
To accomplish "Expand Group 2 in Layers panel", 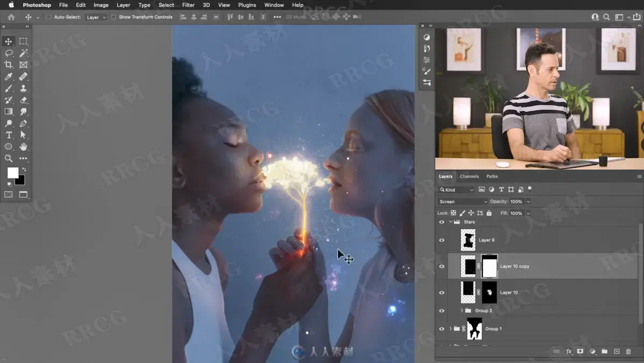I will (462, 311).
